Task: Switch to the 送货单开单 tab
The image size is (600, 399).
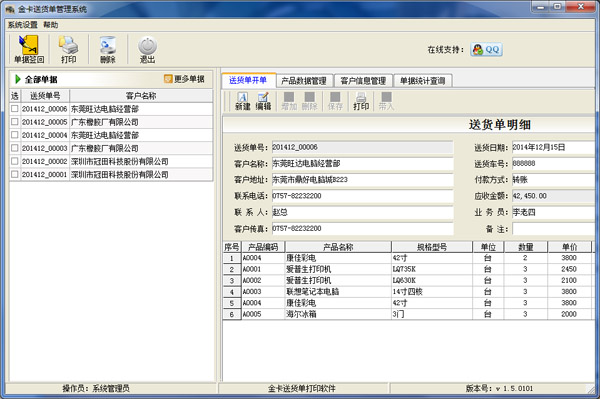Action: (248, 80)
